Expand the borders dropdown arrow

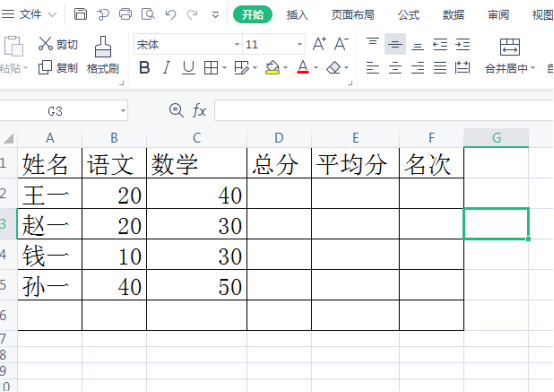tap(224, 67)
